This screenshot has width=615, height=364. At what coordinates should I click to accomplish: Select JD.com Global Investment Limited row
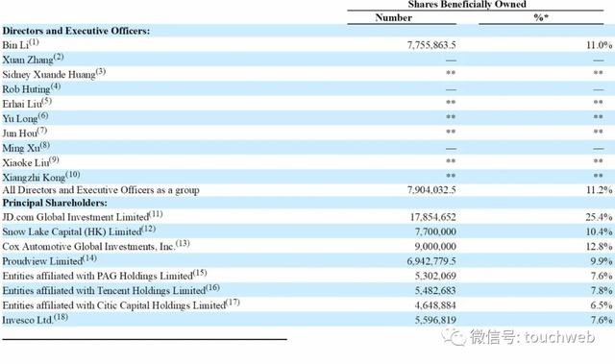click(x=307, y=216)
